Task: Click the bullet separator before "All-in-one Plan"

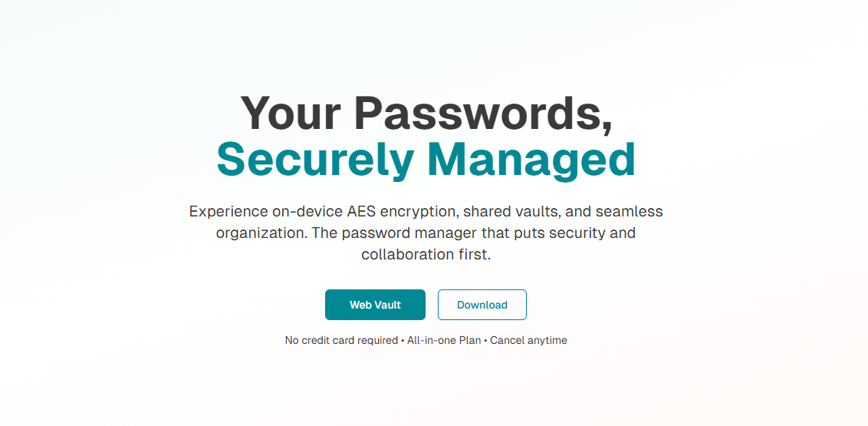Action: tap(403, 340)
